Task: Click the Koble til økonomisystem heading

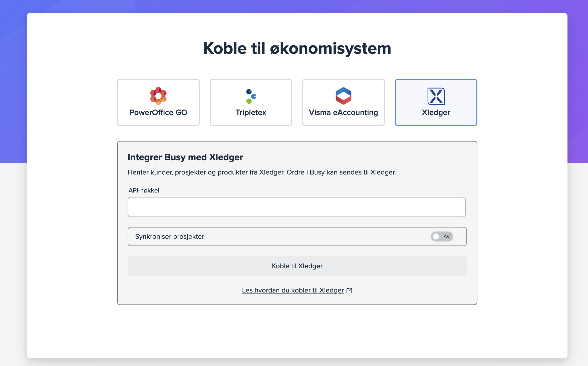Action: 297,48
